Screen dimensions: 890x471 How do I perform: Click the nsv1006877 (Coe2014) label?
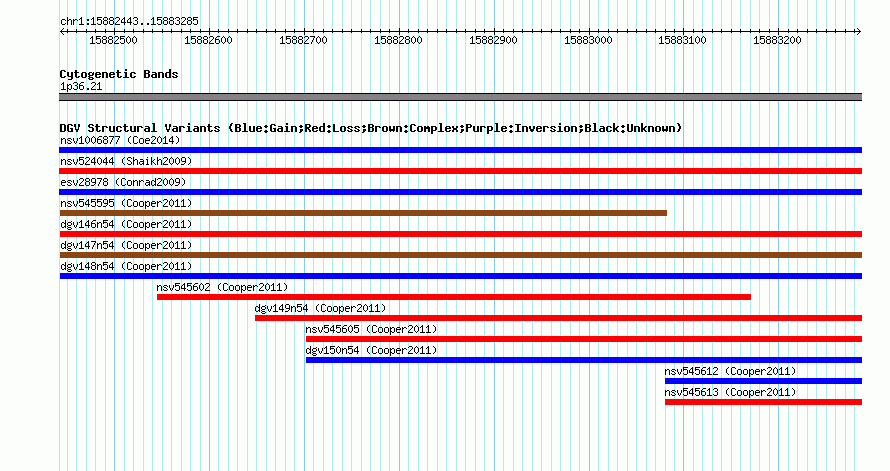[x=120, y=140]
